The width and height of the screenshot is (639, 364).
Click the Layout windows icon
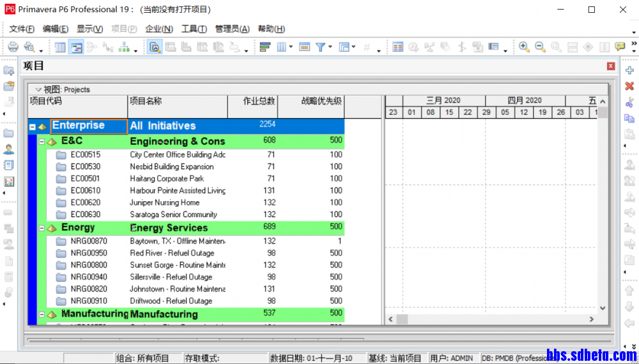(344, 47)
